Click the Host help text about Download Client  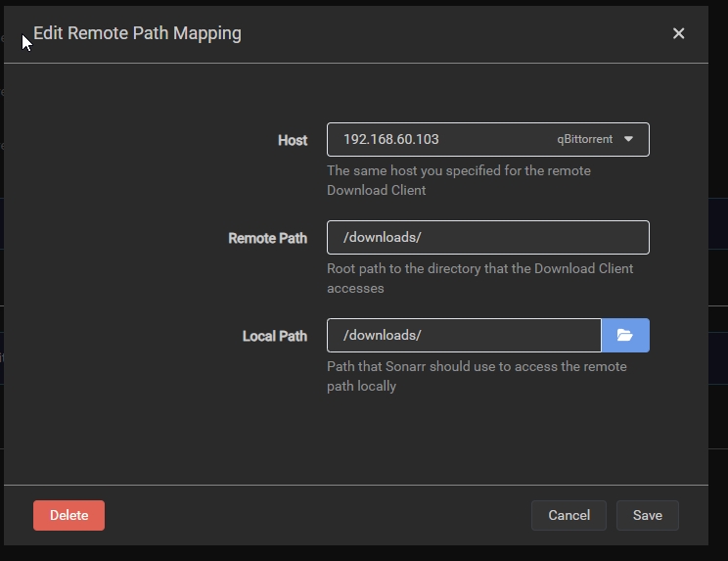tap(458, 180)
